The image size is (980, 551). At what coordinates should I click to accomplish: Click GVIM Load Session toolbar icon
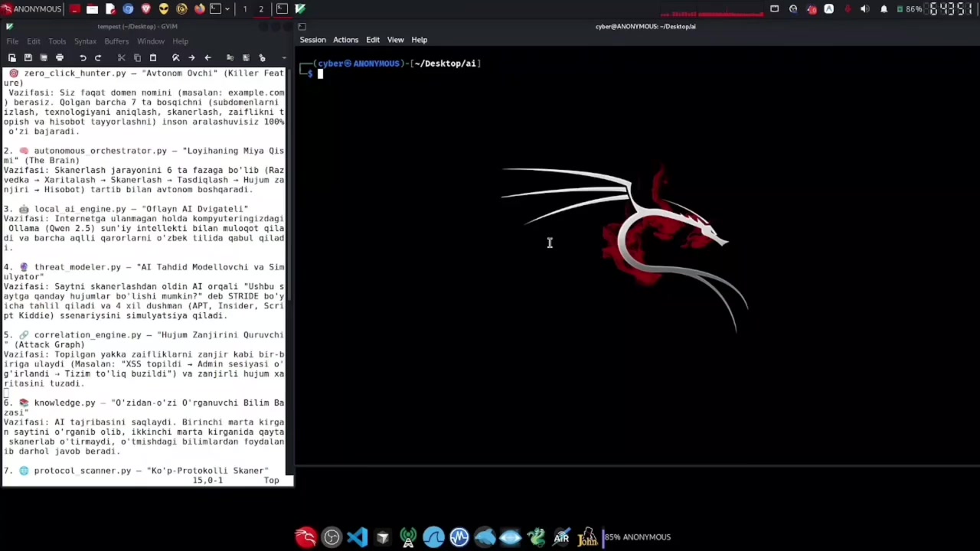coord(230,58)
